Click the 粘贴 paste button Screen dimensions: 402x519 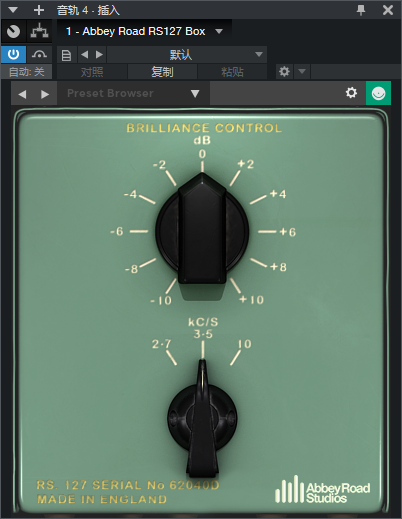click(232, 72)
